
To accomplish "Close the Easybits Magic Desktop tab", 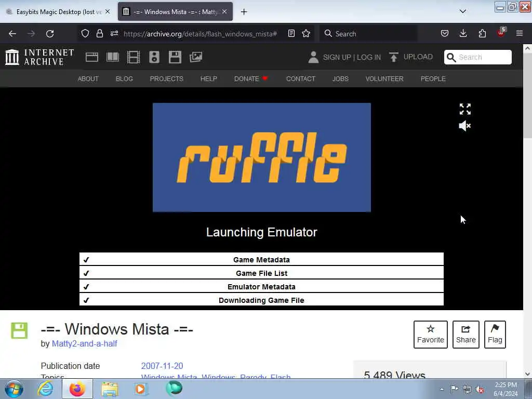I will pyautogui.click(x=108, y=11).
